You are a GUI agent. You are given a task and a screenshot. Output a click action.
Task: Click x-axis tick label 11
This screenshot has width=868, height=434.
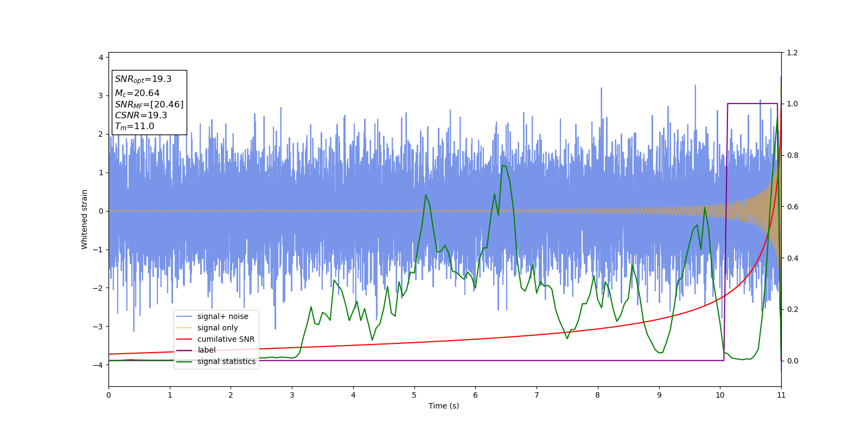pos(781,395)
